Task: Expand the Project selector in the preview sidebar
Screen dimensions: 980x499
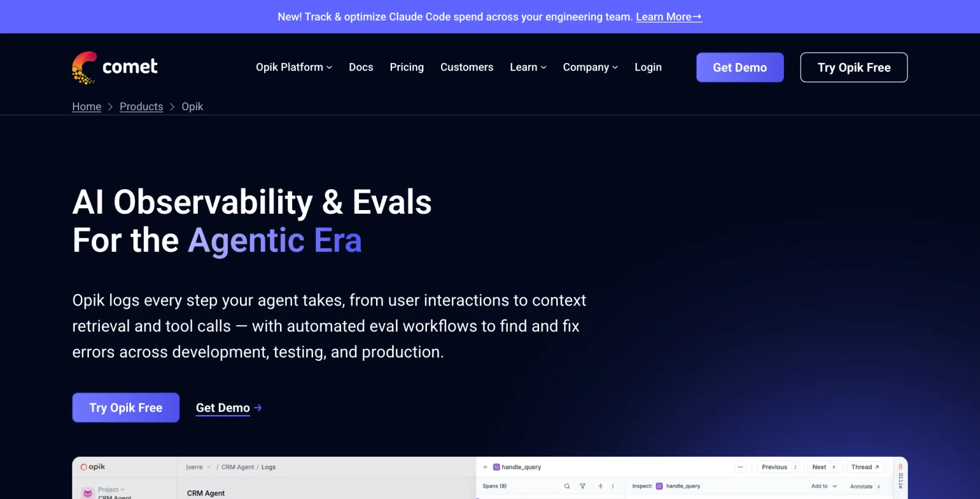Action: pyautogui.click(x=111, y=490)
